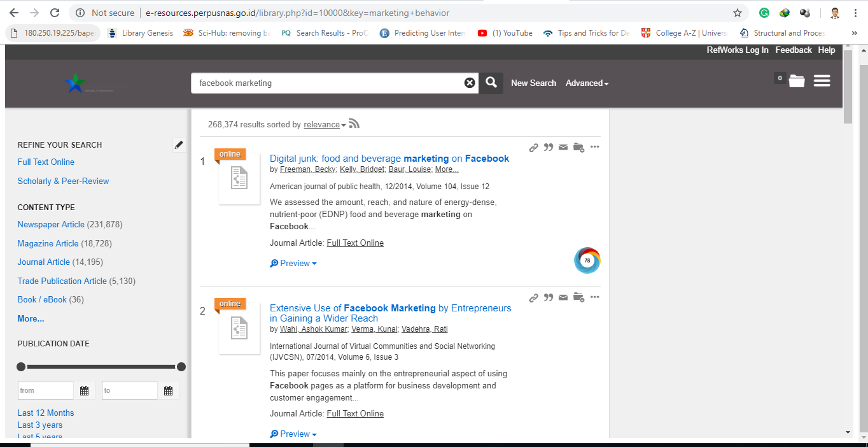This screenshot has height=447, width=868.
Task: Open the Feedback link
Action: pyautogui.click(x=794, y=50)
